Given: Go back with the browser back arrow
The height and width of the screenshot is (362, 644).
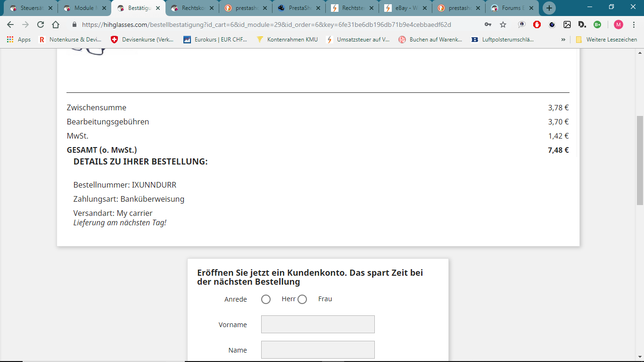Looking at the screenshot, I should pos(10,25).
